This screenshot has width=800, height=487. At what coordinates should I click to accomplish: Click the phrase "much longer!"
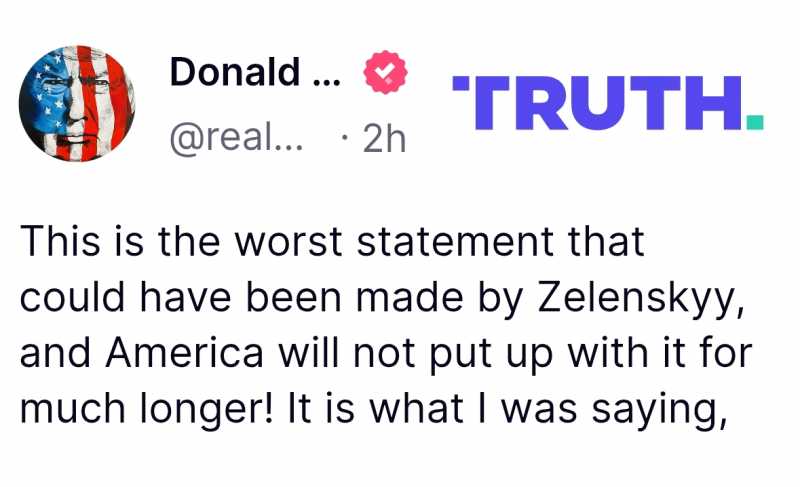coord(142,409)
